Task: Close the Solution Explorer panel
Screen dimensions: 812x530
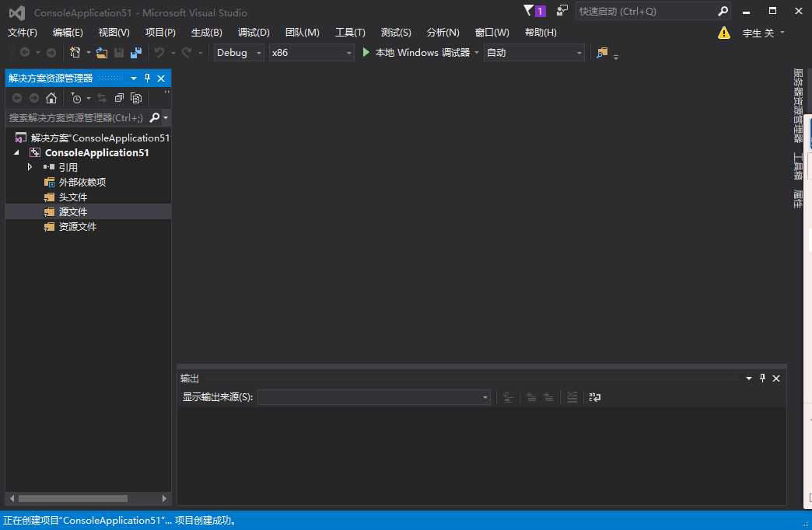Action: 161,78
